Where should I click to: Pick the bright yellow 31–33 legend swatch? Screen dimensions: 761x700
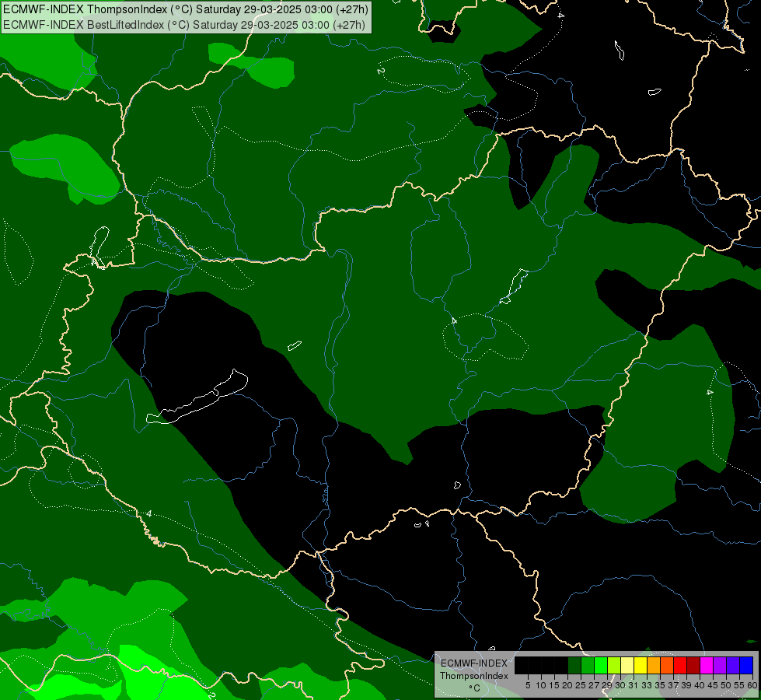[641, 665]
